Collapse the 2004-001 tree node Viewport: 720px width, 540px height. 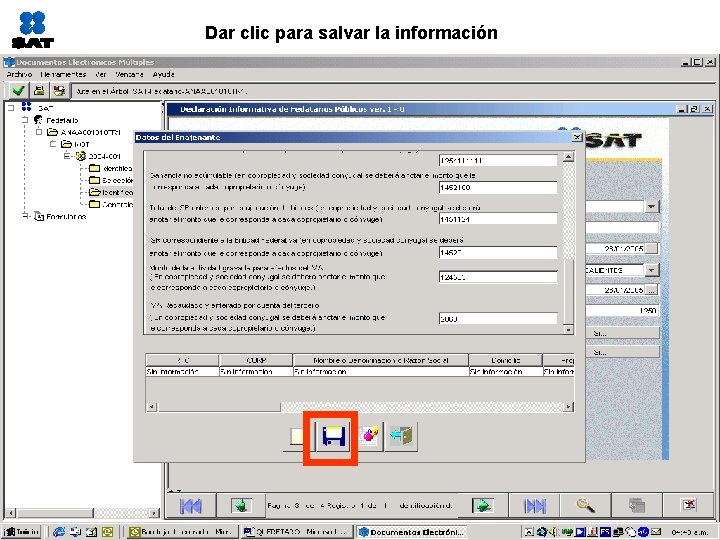click(x=67, y=156)
